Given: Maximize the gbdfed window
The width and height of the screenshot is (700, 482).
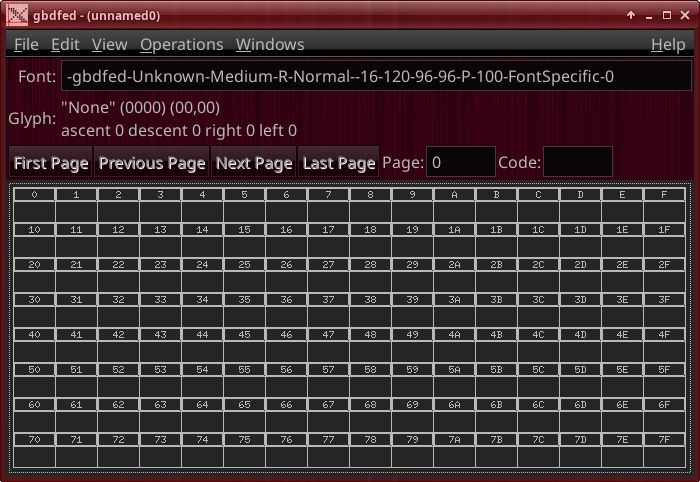Looking at the screenshot, I should click(x=668, y=15).
